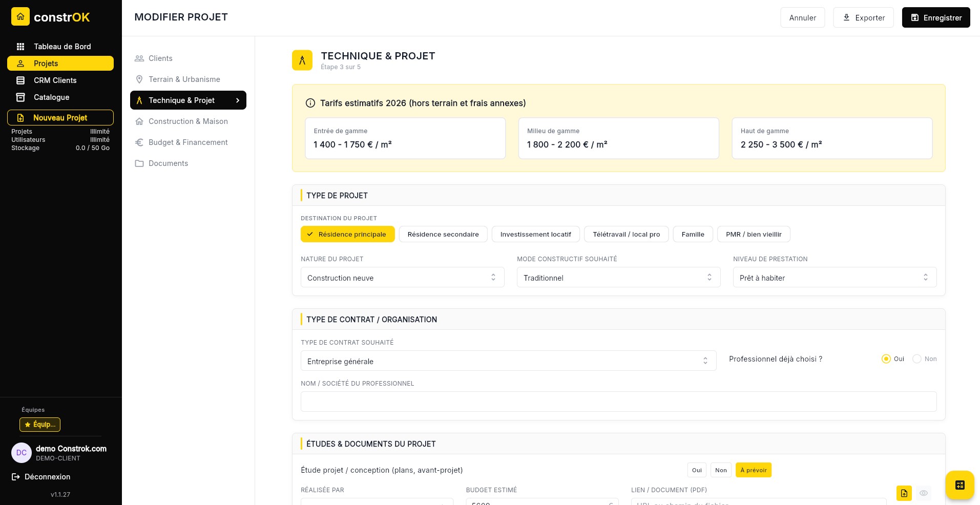The image size is (980, 505).
Task: Select the Tableau de Bord grid icon
Action: tap(20, 47)
